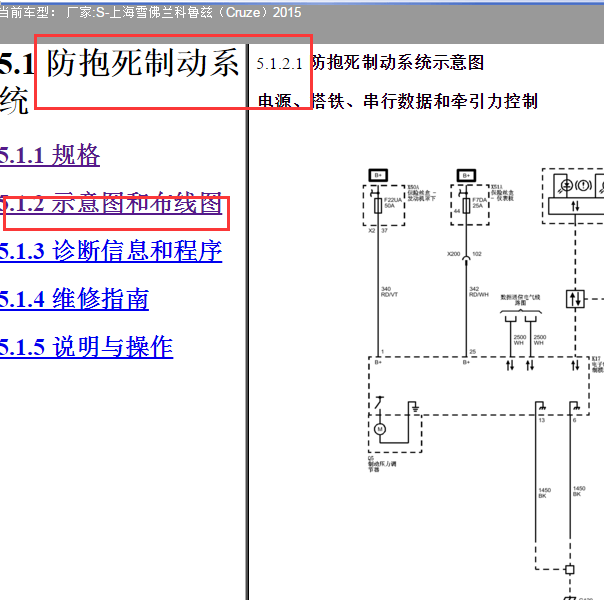Image resolution: width=604 pixels, height=600 pixels.
Task: Click the pump motor M symbol in diagram
Action: tap(380, 429)
